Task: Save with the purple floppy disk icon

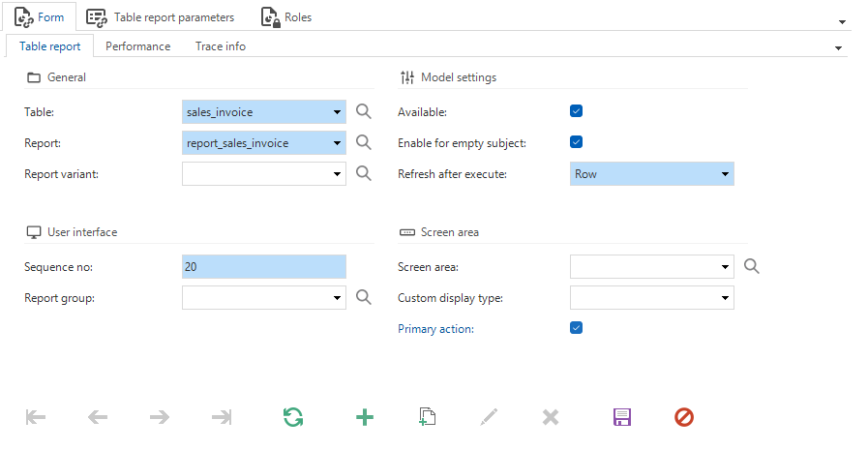Action: point(621,417)
